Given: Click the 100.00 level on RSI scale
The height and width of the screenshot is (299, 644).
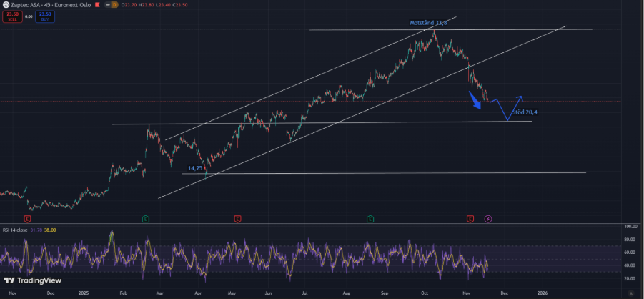Looking at the screenshot, I should (630, 227).
